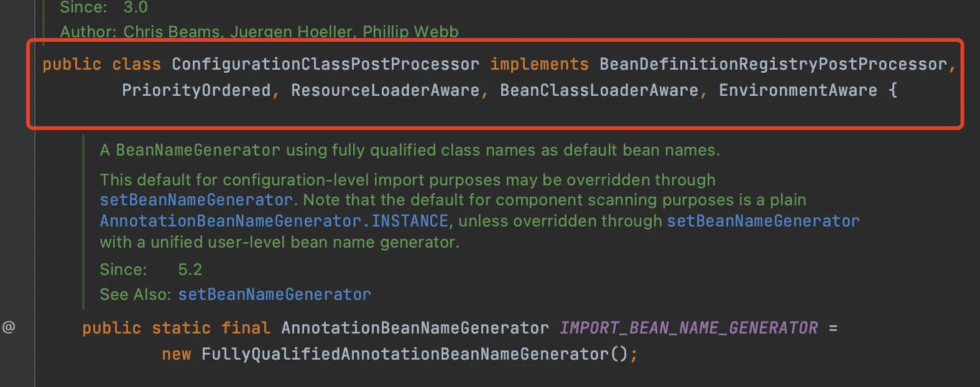Viewport: 980px width, 387px height.
Task: Click the PriorityOrdered interface name
Action: [x=196, y=90]
